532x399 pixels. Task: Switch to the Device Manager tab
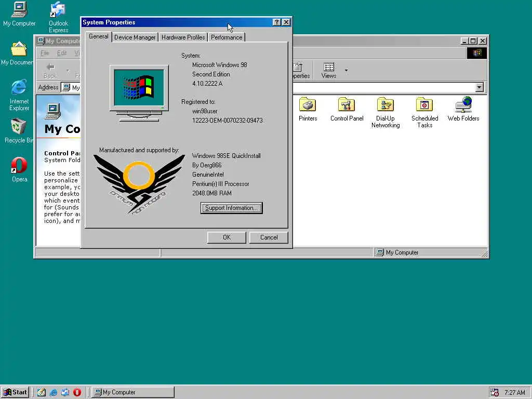coord(135,37)
